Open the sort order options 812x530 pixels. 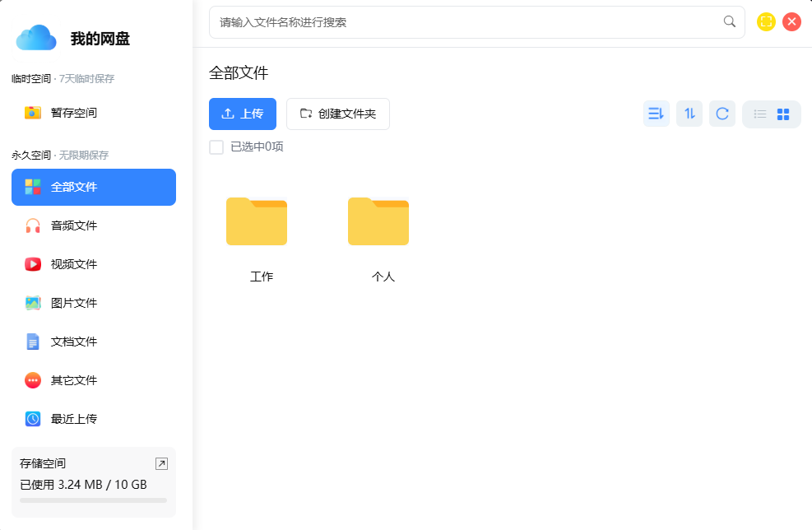tap(656, 114)
